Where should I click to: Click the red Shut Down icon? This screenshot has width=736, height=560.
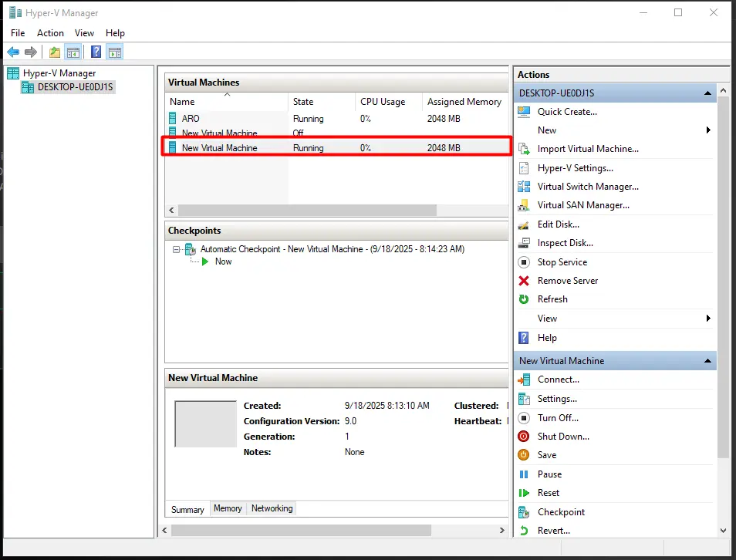524,437
